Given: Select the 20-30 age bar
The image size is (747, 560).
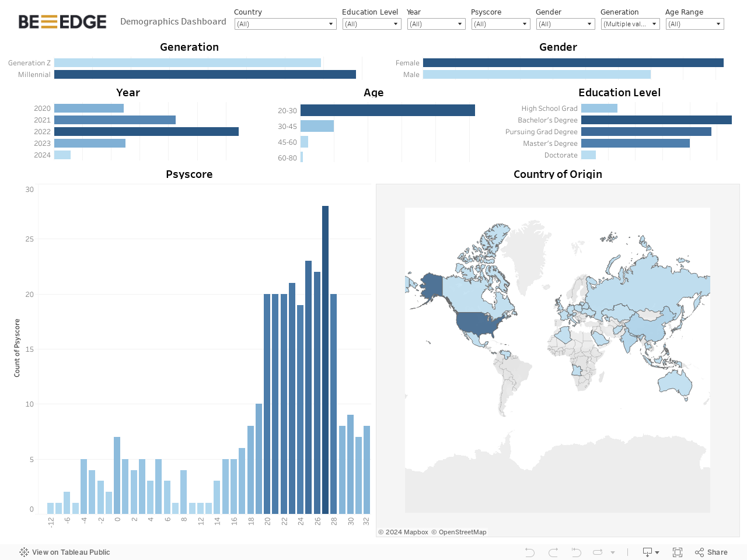Looking at the screenshot, I should pyautogui.click(x=388, y=110).
